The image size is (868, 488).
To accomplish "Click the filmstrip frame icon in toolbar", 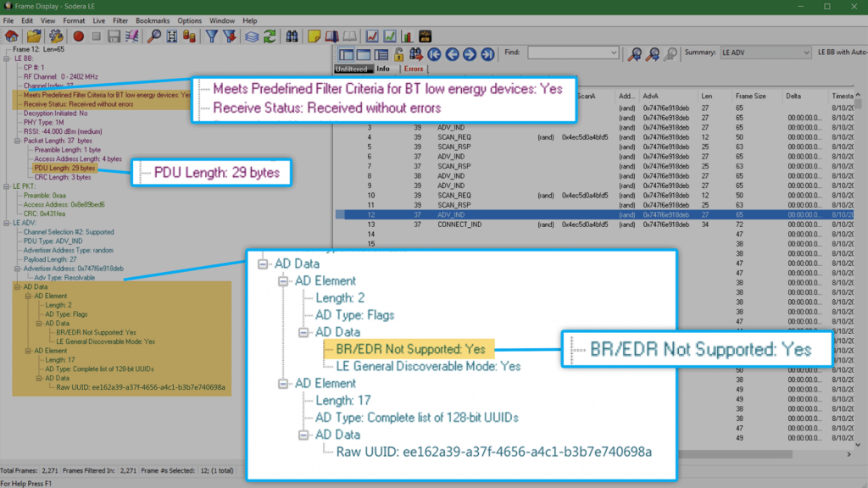I will pyautogui.click(x=171, y=36).
